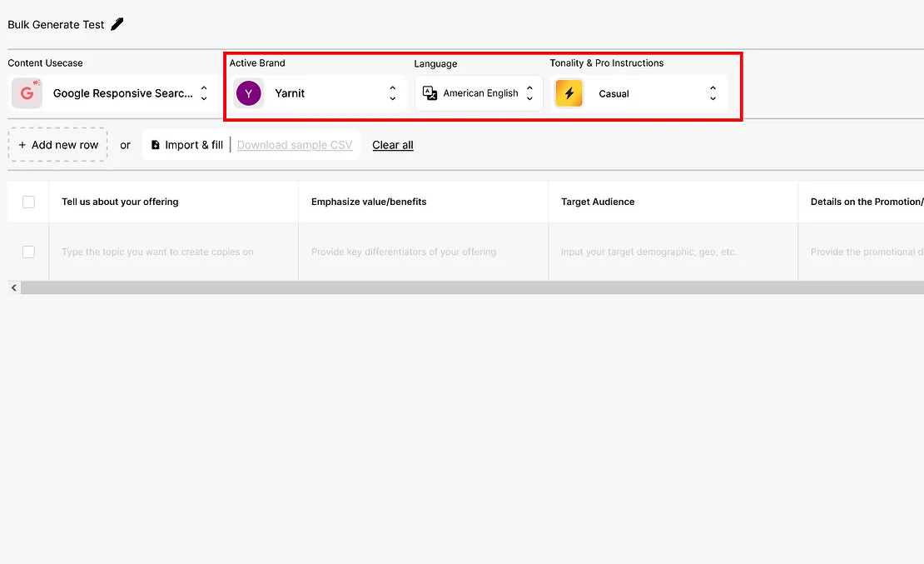
Task: Open the Content Usecase dropdown
Action: tap(112, 93)
